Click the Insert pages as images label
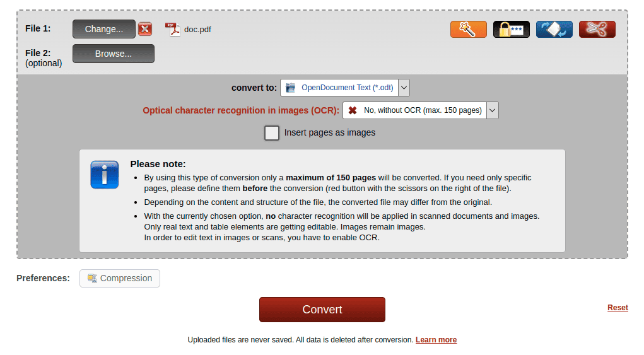 click(x=330, y=132)
